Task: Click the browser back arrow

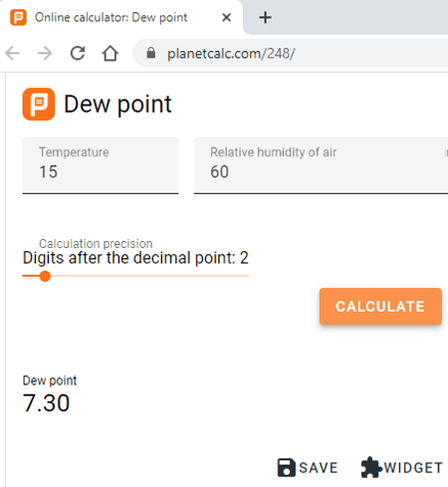Action: pos(13,53)
